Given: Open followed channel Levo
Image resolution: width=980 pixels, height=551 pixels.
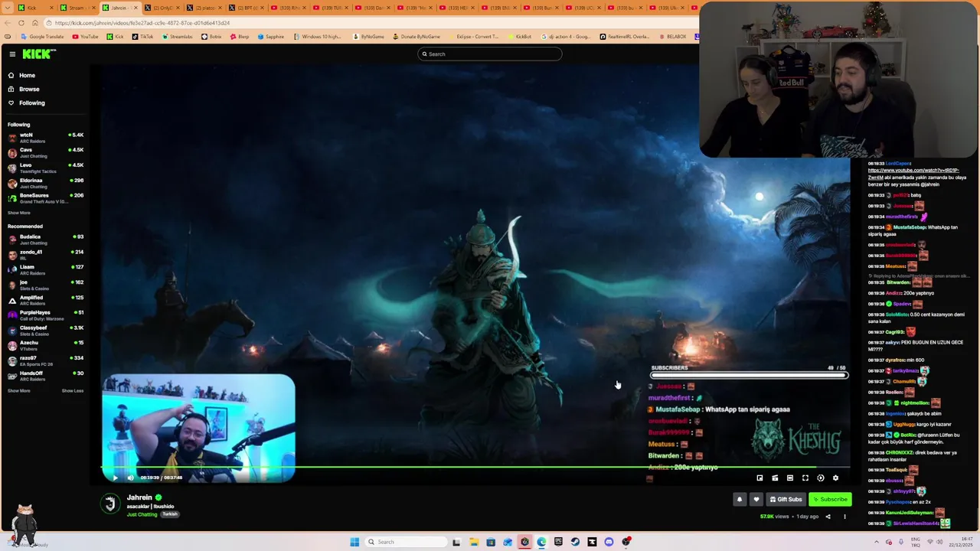Looking at the screenshot, I should click(x=45, y=168).
